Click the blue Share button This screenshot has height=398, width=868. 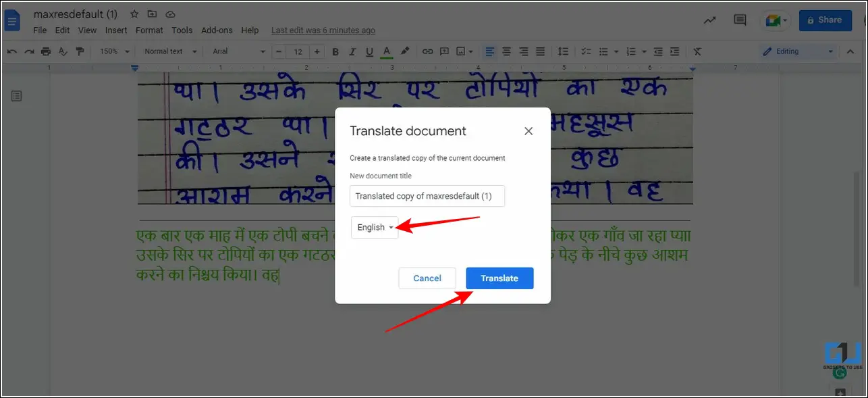pos(825,20)
